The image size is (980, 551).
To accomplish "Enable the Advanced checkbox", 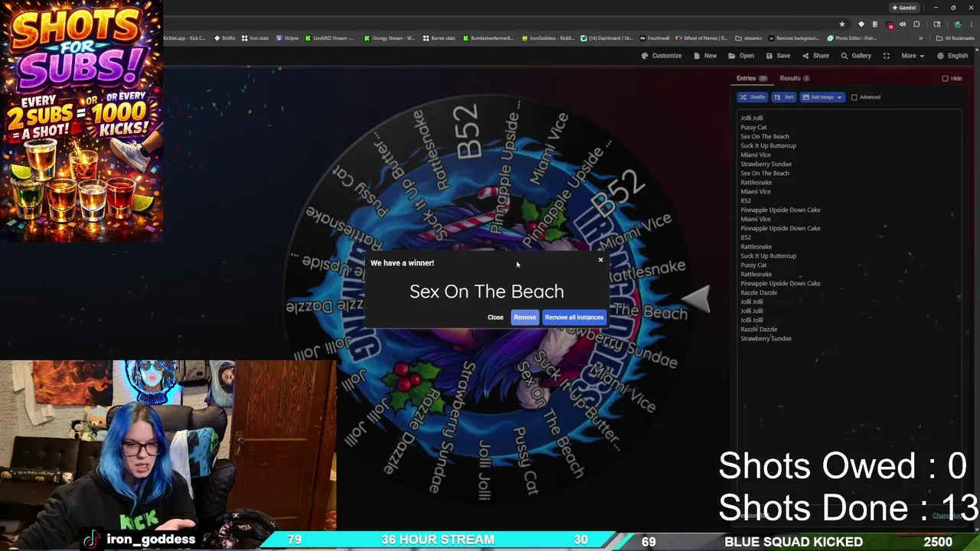I will [854, 97].
